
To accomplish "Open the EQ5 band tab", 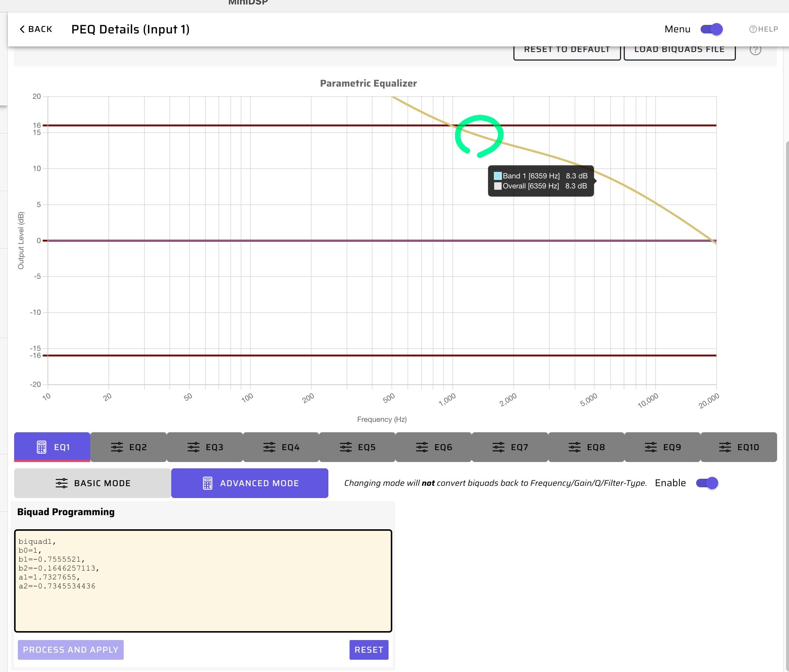I will 357,447.
